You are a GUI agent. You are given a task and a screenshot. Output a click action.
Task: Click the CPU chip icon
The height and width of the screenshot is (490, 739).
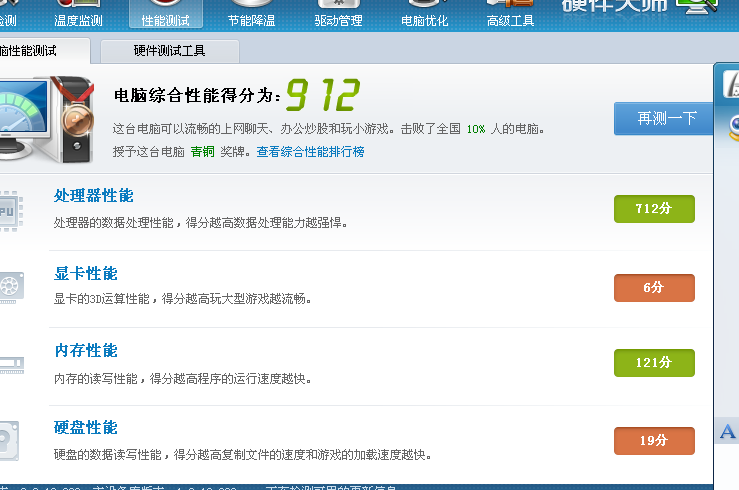[10, 212]
